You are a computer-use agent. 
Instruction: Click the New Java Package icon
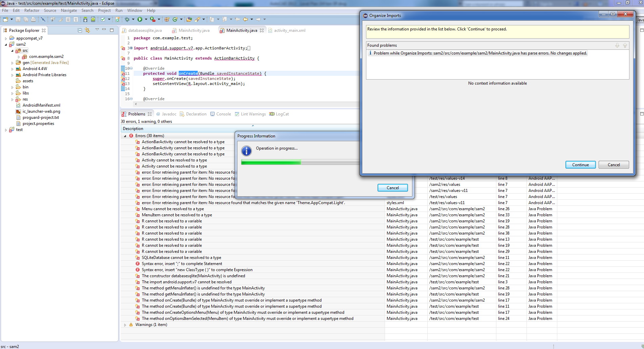[x=167, y=19]
